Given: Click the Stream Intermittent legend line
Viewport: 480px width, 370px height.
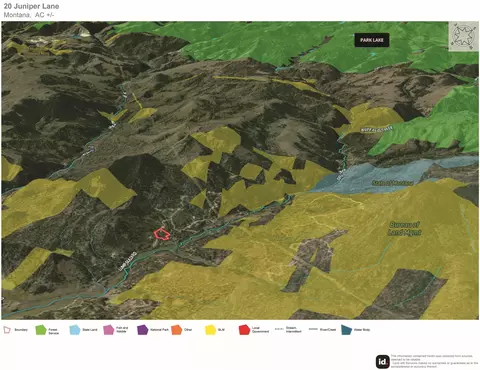Looking at the screenshot, I should tap(279, 329).
